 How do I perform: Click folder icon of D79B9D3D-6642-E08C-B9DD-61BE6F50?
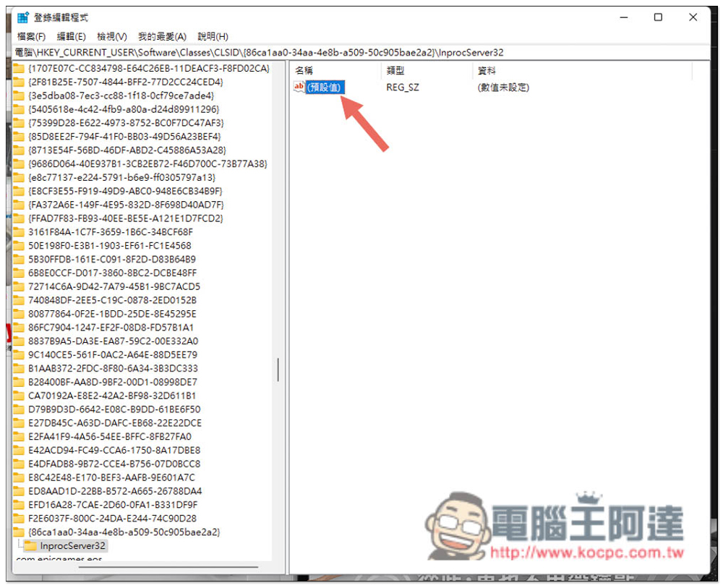19,409
